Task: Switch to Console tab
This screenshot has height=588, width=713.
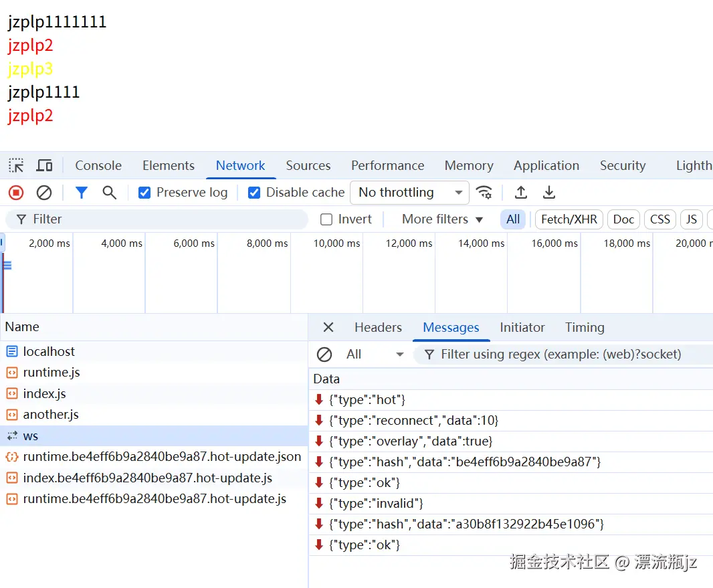Action: coord(98,165)
